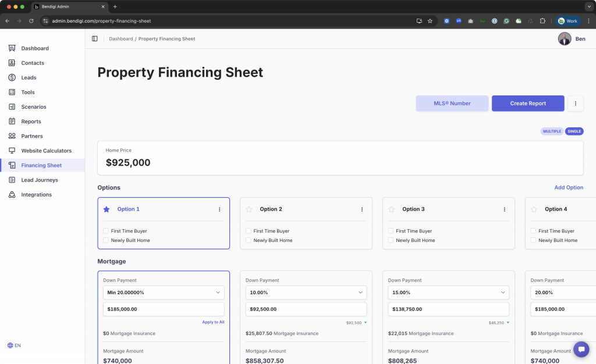The image size is (596, 364).
Task: Click the browser reload icon
Action: pos(31,21)
